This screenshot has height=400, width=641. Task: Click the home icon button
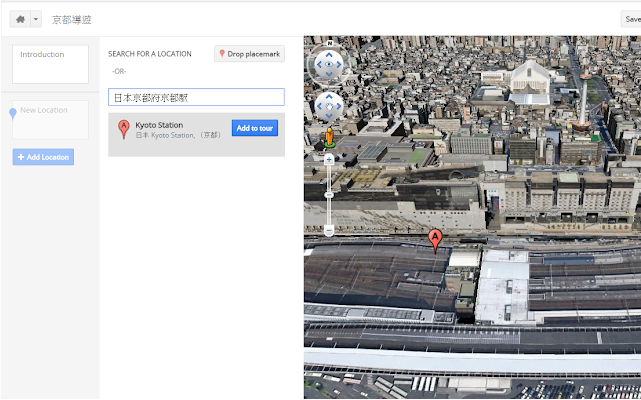19,19
